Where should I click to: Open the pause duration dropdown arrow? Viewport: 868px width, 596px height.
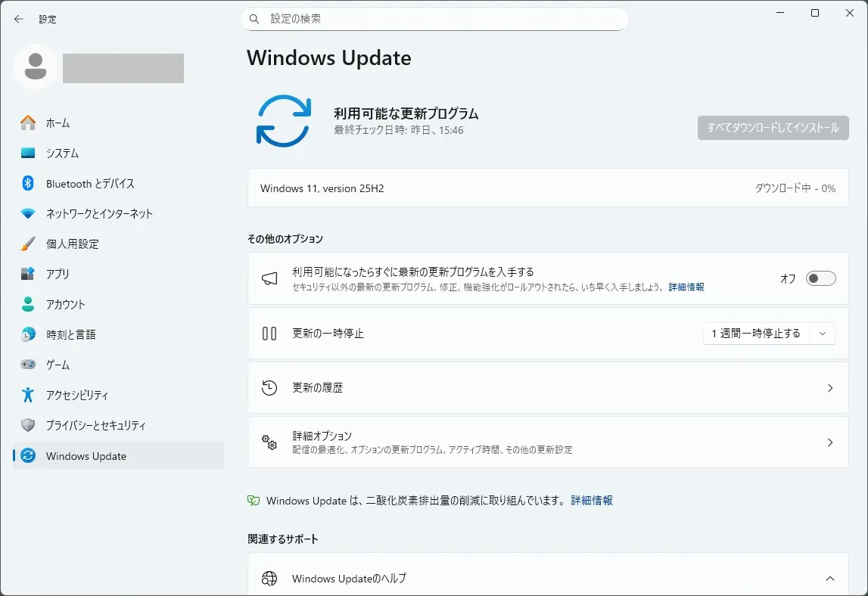tap(823, 334)
